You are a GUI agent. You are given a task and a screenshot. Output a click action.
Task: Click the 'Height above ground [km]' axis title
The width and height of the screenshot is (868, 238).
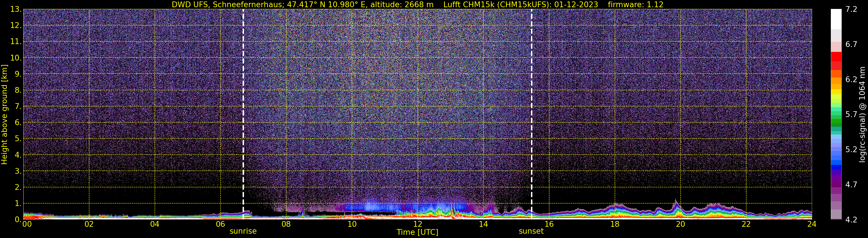pyautogui.click(x=4, y=115)
